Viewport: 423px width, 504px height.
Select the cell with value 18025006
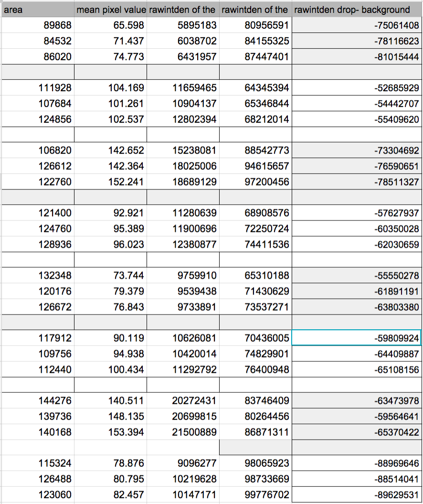[x=183, y=166]
